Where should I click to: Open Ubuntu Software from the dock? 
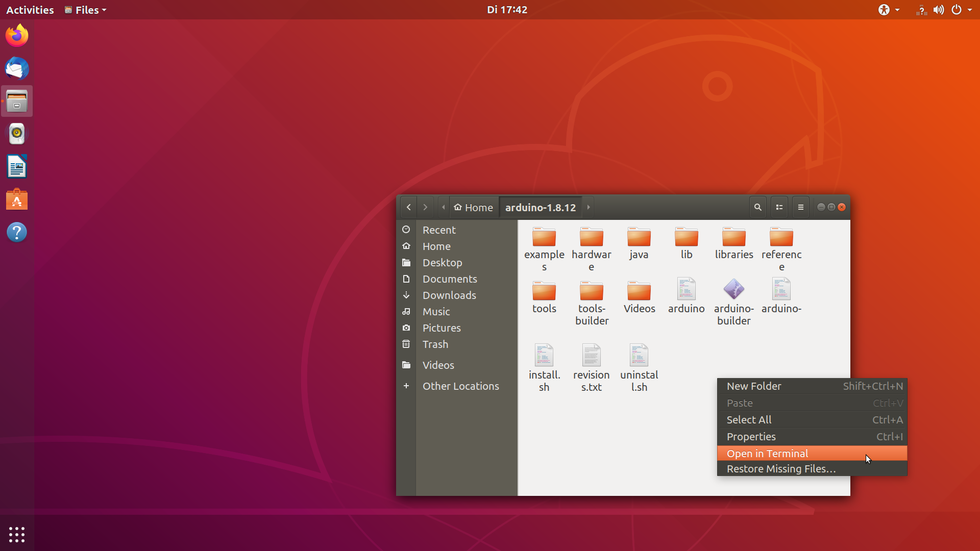pyautogui.click(x=17, y=199)
